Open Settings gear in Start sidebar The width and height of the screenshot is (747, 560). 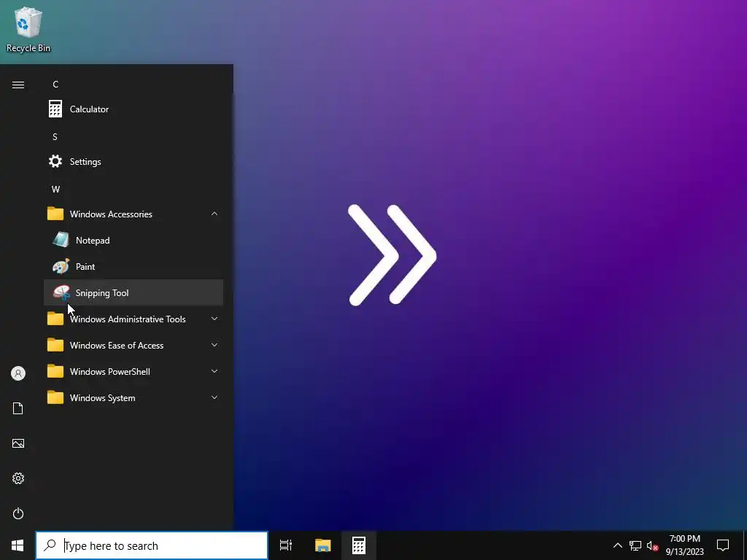[18, 478]
